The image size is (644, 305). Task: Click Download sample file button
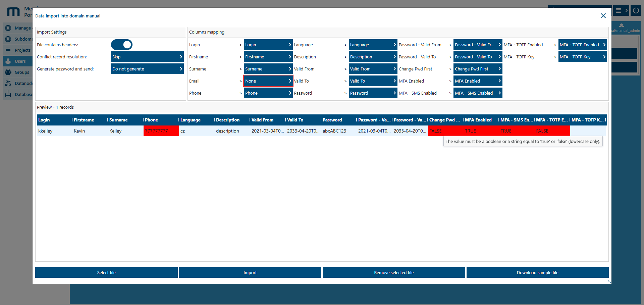[x=537, y=272]
